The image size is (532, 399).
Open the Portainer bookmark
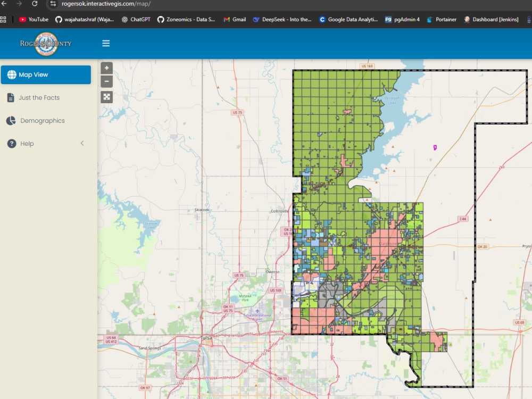point(442,19)
